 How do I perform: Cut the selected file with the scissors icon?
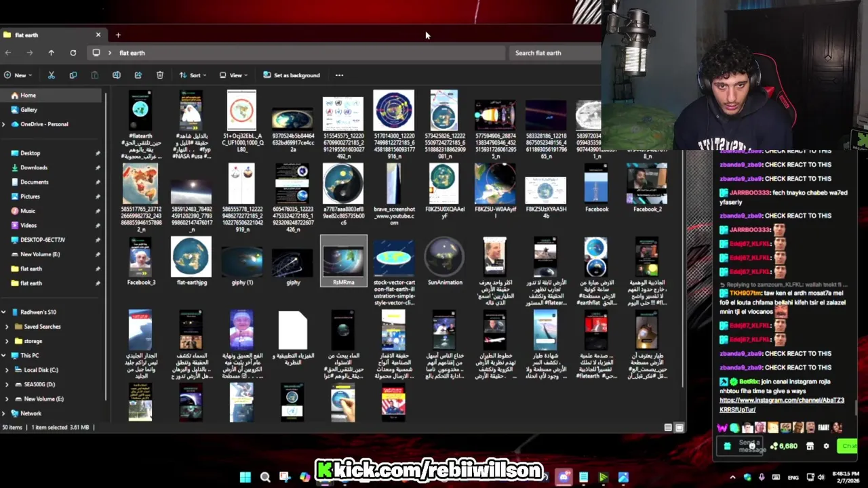51,75
